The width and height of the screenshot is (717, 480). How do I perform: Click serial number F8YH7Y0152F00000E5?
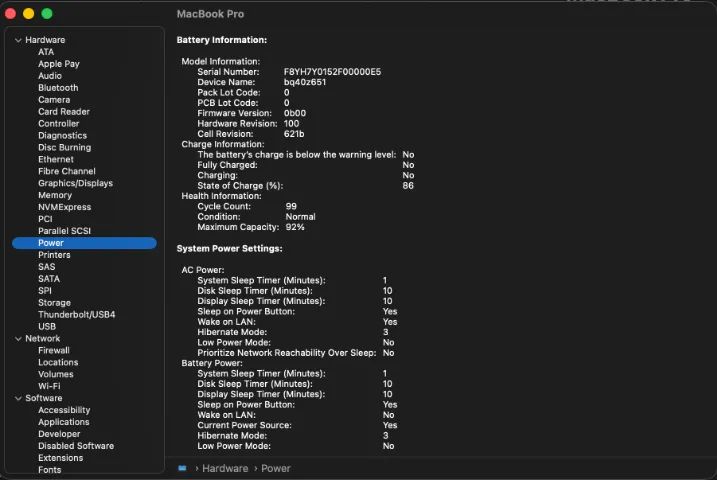coord(332,72)
